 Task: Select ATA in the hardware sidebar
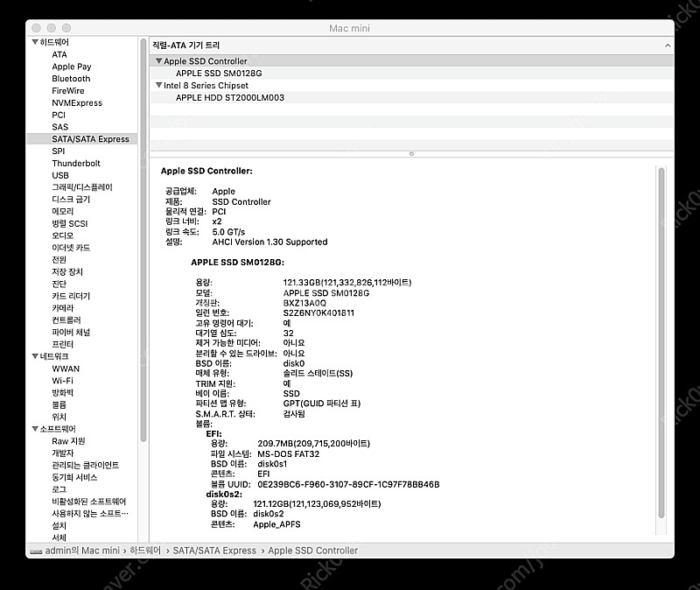point(59,54)
